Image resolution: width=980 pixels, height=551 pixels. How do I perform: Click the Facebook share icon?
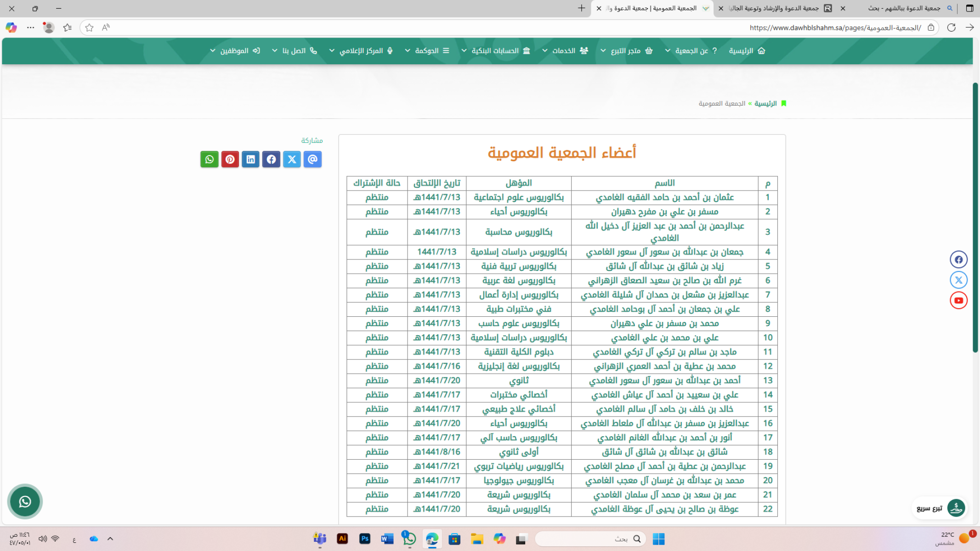point(271,159)
